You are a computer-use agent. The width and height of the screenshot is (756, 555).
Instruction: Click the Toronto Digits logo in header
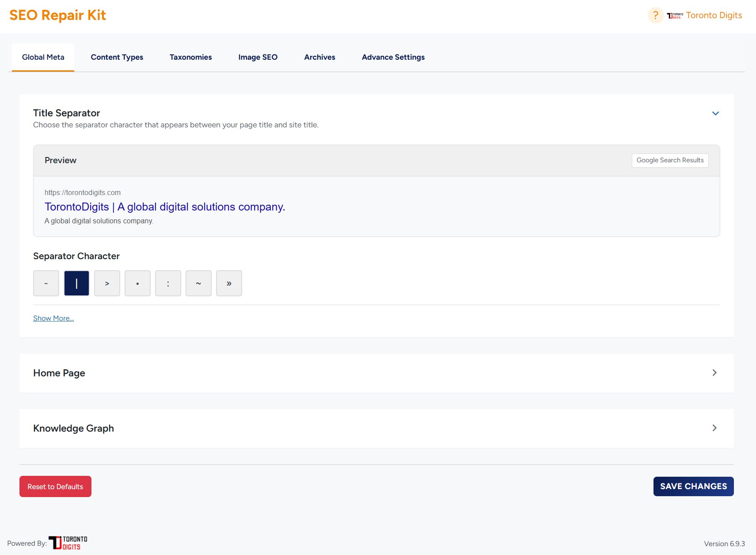(675, 15)
